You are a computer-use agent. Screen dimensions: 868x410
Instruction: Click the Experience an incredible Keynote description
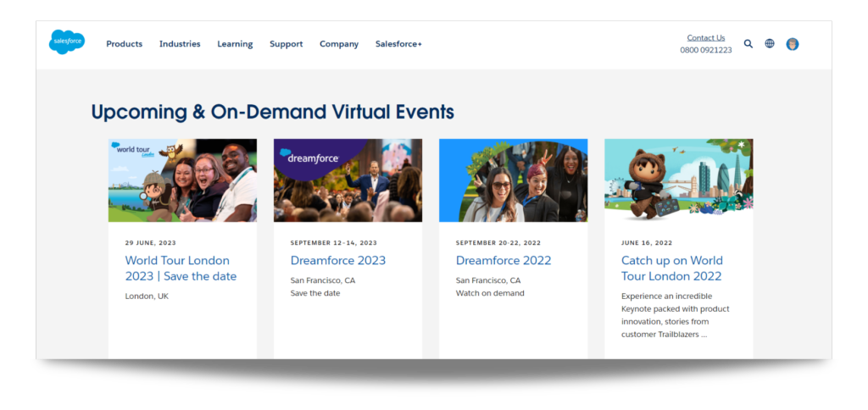[676, 315]
